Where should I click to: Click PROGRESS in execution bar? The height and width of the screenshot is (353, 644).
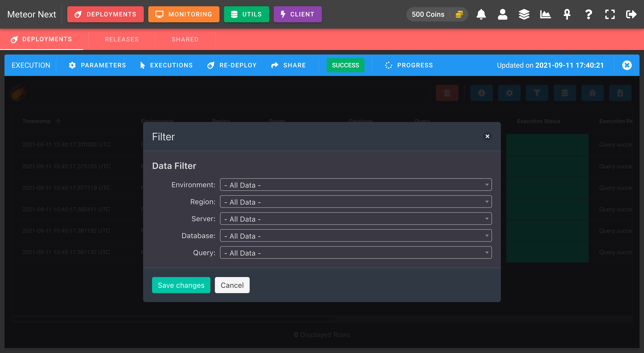(409, 65)
